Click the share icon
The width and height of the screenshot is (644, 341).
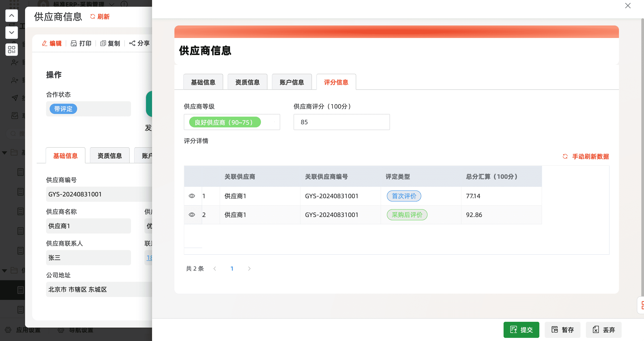[x=132, y=43]
